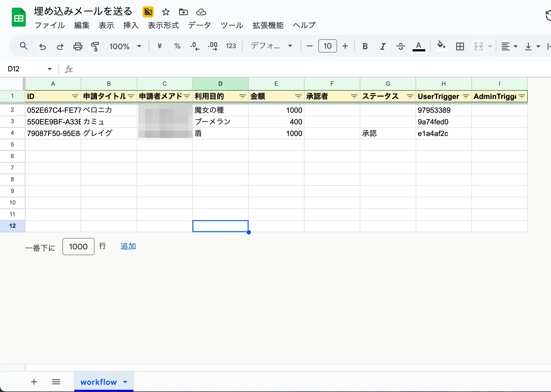Open the 拡張機能 menu
This screenshot has width=551, height=392.
pos(268,25)
